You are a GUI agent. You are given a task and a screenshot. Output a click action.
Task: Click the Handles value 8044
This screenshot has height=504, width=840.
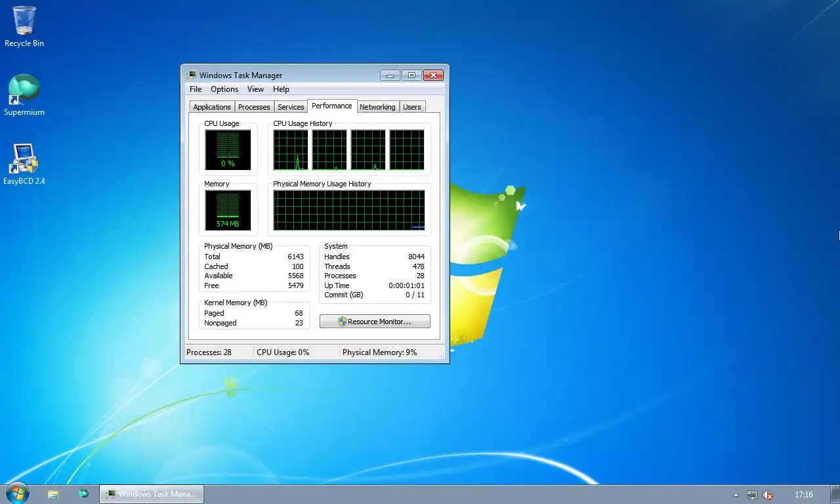point(416,257)
